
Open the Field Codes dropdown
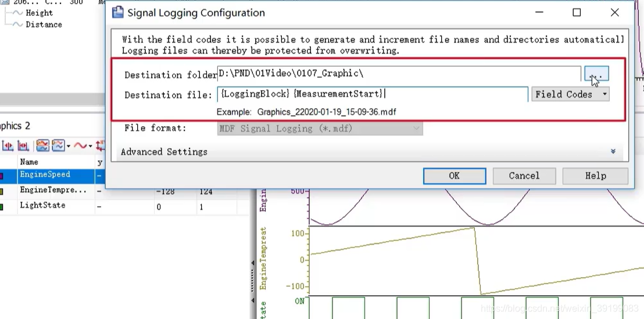pos(570,95)
